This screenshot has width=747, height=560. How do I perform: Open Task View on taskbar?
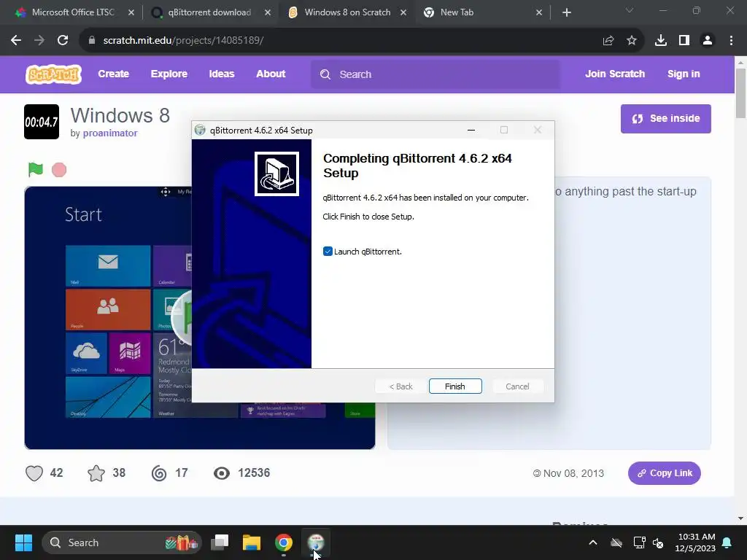[x=220, y=542]
